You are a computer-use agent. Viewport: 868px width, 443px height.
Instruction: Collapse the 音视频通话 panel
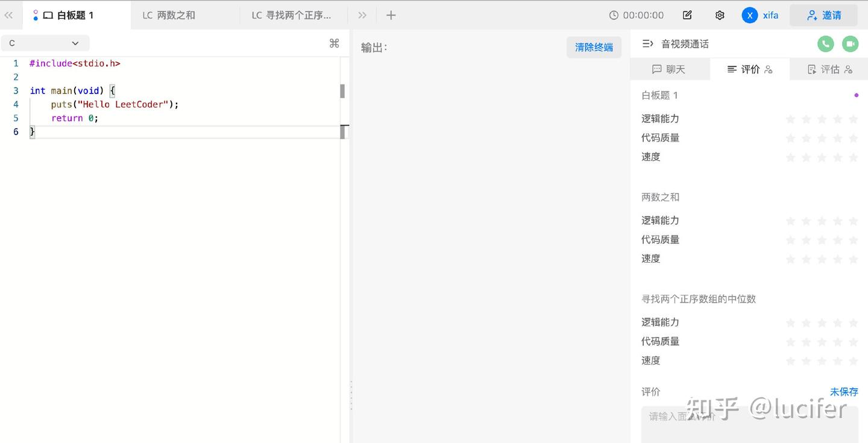647,43
